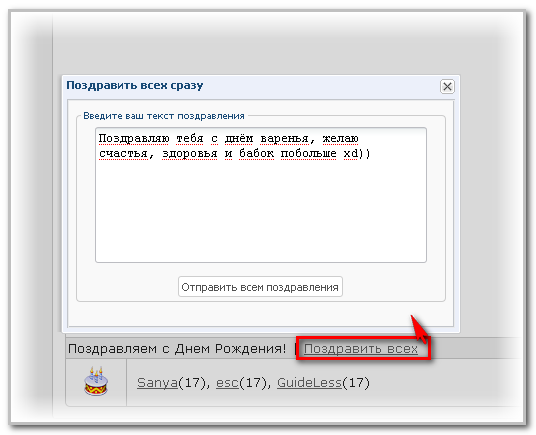Click the dialog title "Поздравить всех сразу"
This screenshot has height=435, width=536.
pyautogui.click(x=135, y=85)
